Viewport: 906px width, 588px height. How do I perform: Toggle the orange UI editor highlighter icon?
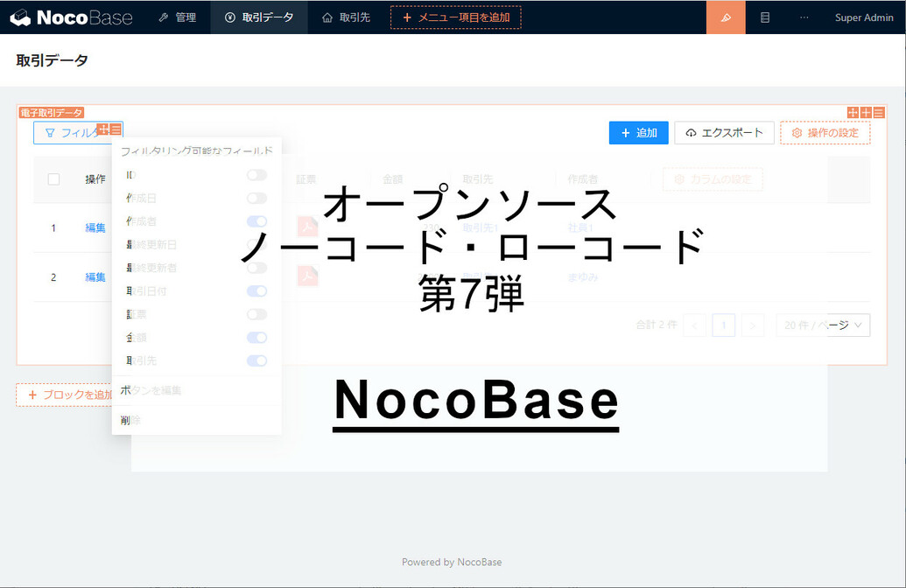click(x=726, y=17)
